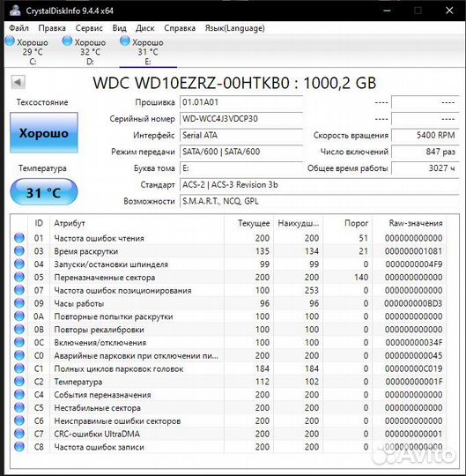466x476 pixels.
Task: Click status icon for attribute 0B
Action: (x=19, y=329)
